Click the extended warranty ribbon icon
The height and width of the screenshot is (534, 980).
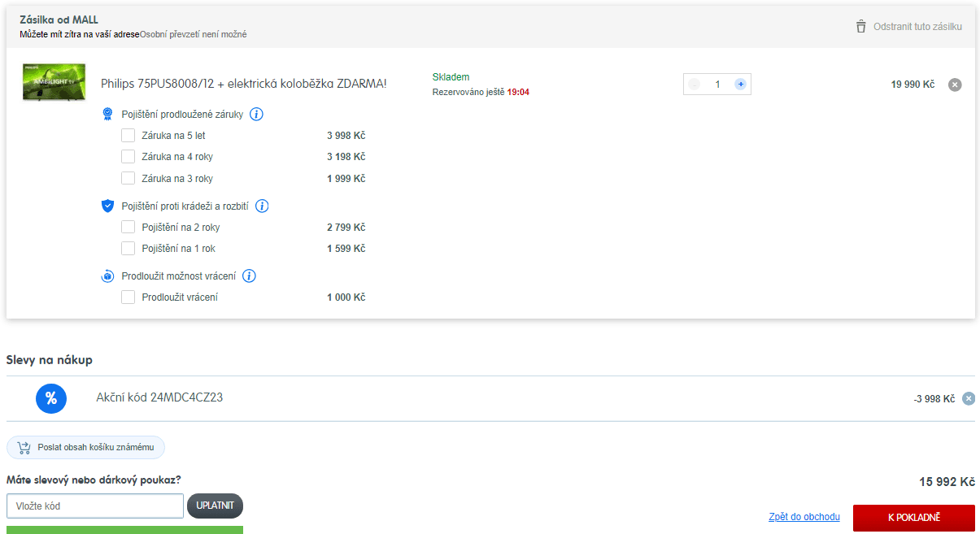[107, 115]
